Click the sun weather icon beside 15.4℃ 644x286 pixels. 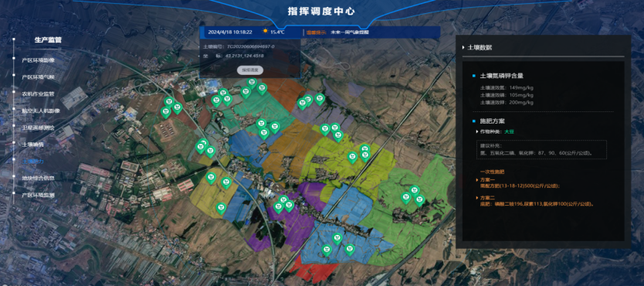tap(266, 31)
